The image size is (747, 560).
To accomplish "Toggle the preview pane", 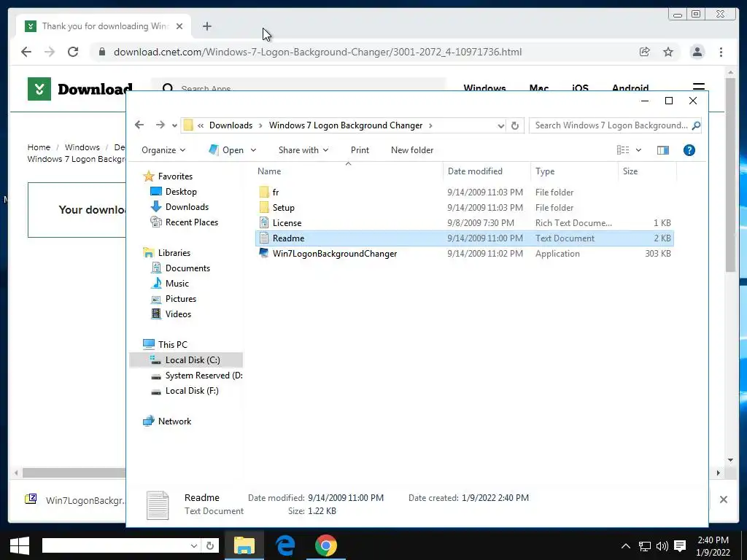I will click(662, 150).
